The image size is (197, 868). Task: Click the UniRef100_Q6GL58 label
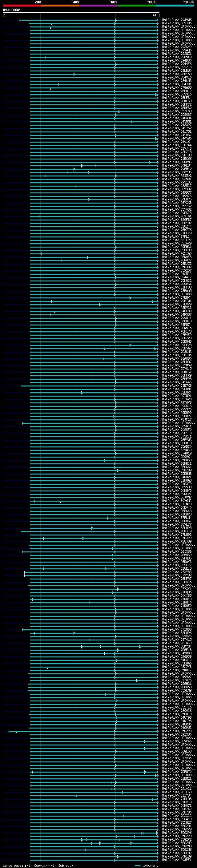(176, 751)
